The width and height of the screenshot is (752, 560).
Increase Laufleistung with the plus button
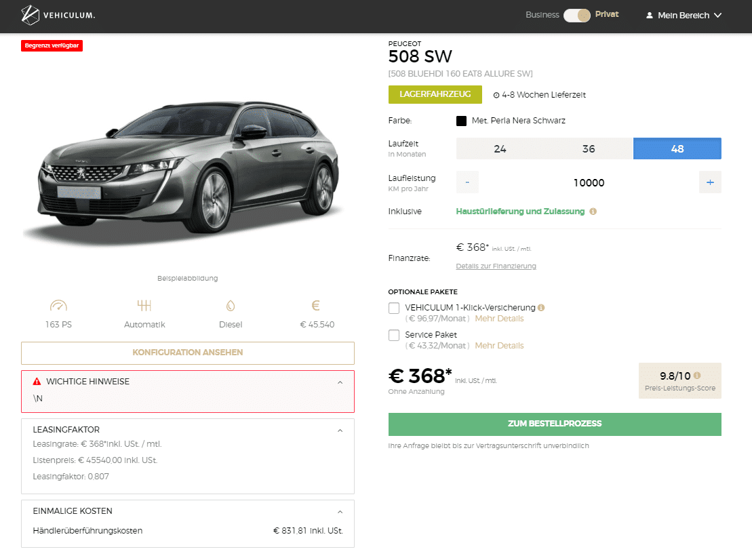[x=710, y=182]
